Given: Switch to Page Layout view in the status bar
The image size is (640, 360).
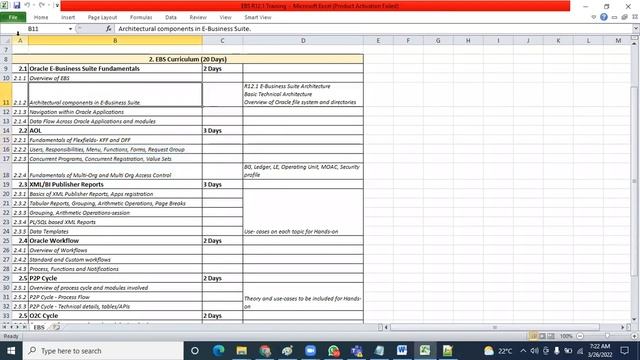Looking at the screenshot, I should click(542, 336).
